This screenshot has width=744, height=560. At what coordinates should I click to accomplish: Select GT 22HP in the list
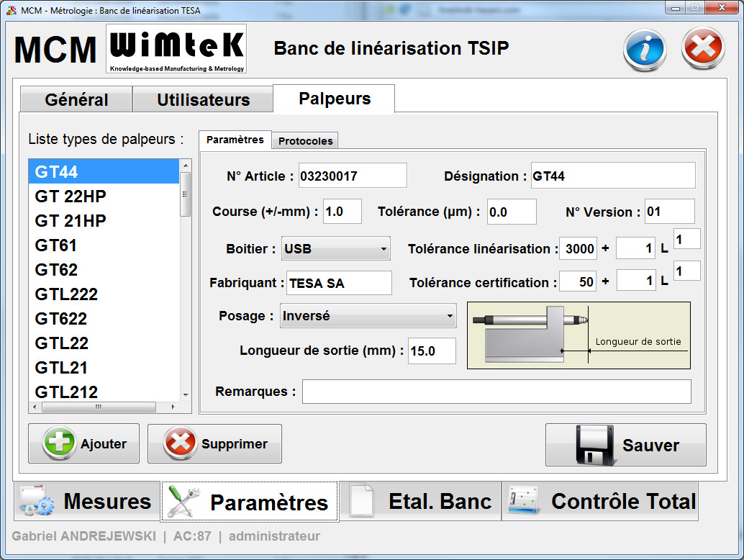click(x=104, y=196)
